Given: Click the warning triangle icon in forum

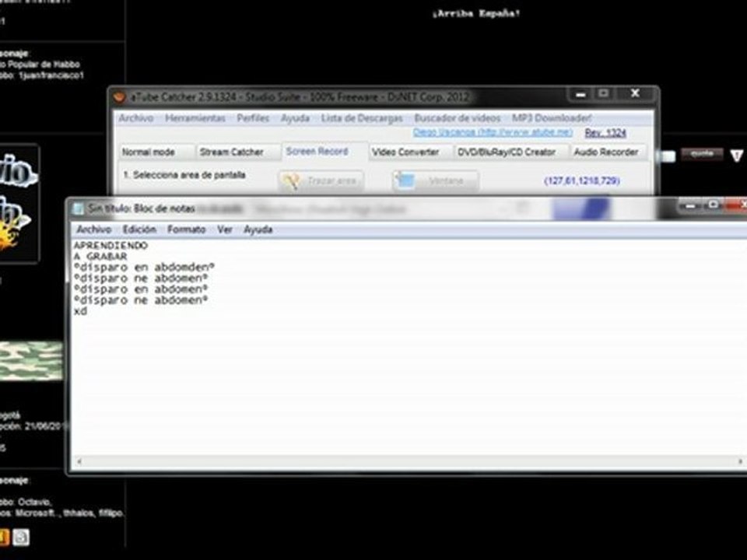Looking at the screenshot, I should coord(736,156).
